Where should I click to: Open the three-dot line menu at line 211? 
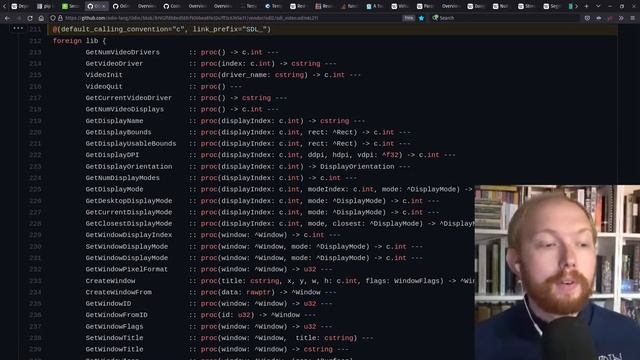18,28
